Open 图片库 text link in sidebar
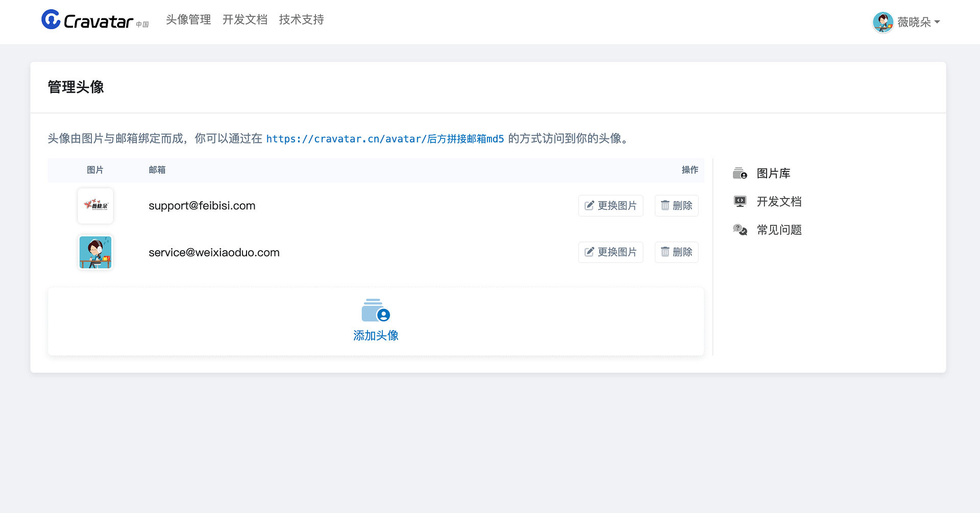This screenshot has width=980, height=513. pyautogui.click(x=773, y=174)
